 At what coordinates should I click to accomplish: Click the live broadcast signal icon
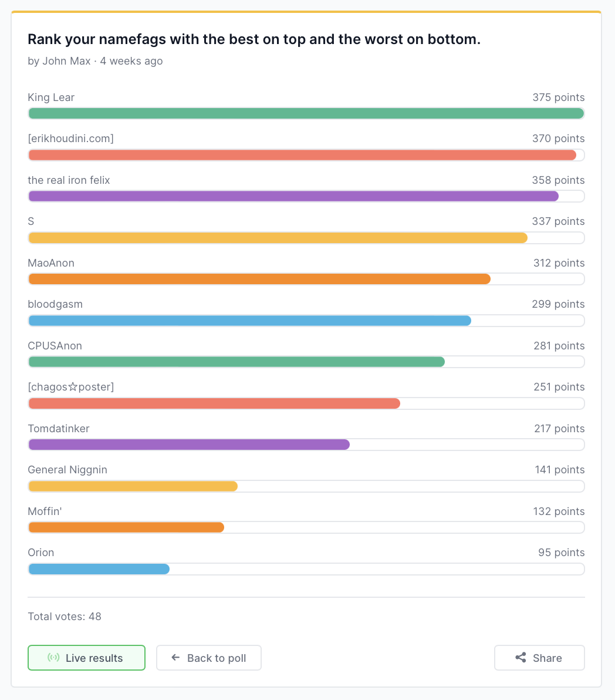[x=53, y=658]
